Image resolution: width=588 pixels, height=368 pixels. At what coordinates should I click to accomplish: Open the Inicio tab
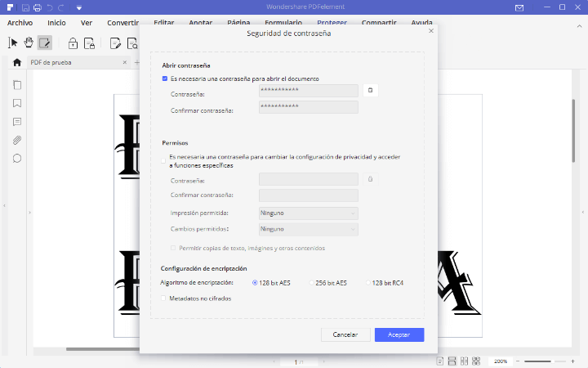point(56,23)
